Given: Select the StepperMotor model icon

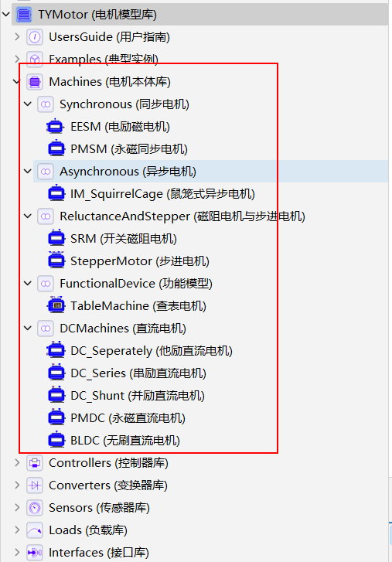Looking at the screenshot, I should 56,261.
